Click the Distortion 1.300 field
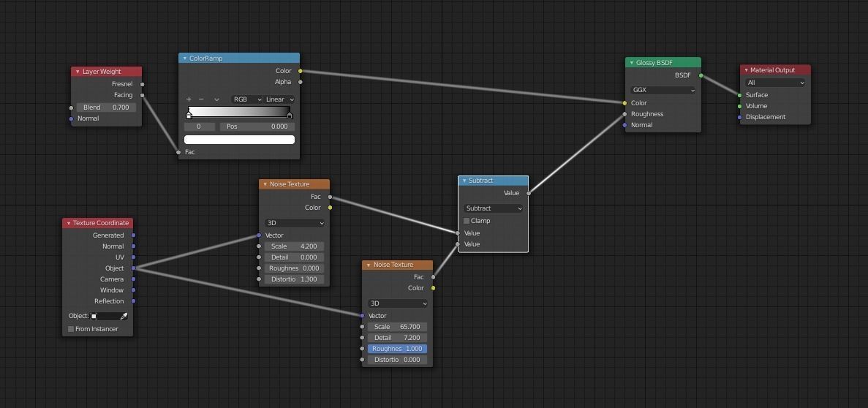The height and width of the screenshot is (408, 868). (x=295, y=279)
